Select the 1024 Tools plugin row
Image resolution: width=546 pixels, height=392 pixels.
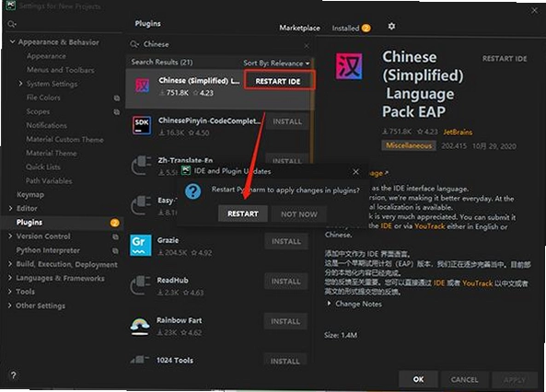pos(219,360)
